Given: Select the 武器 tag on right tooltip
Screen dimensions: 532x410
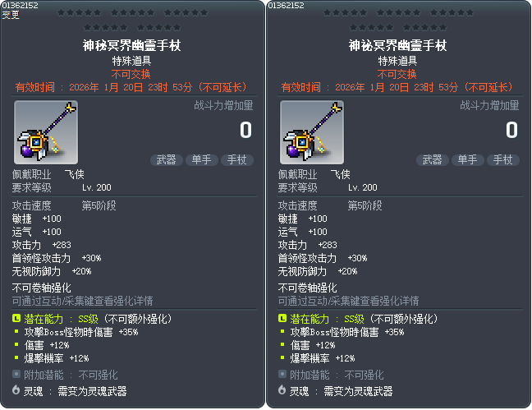Looking at the screenshot, I should pos(433,160).
